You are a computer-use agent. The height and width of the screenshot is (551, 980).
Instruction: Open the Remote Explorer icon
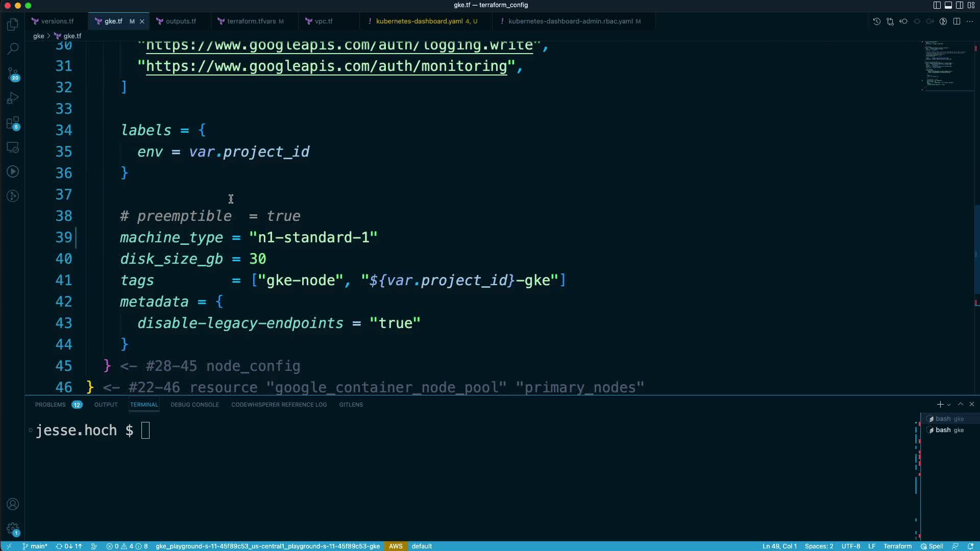13,147
